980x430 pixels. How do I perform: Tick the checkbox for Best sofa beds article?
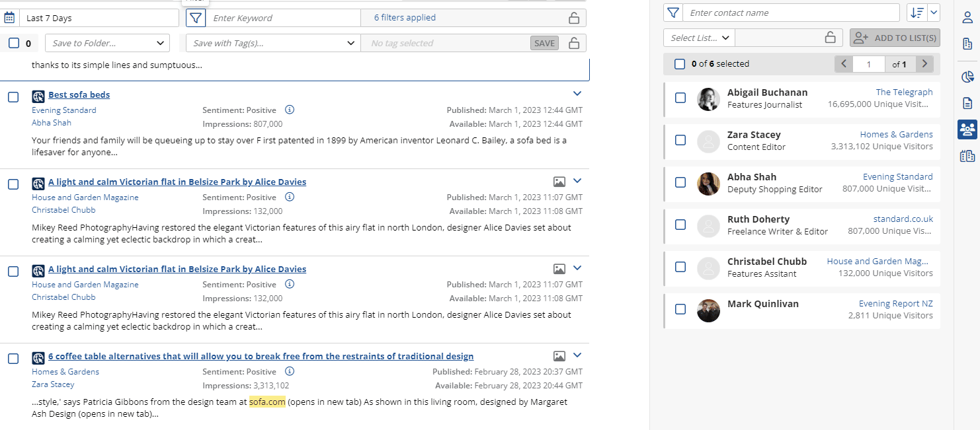13,97
